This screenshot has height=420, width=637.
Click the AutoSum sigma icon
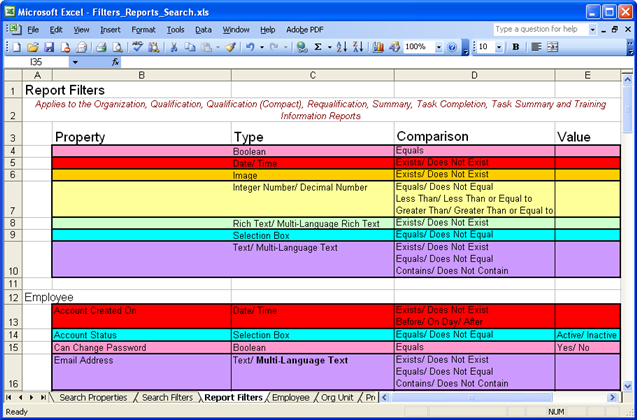click(x=318, y=47)
